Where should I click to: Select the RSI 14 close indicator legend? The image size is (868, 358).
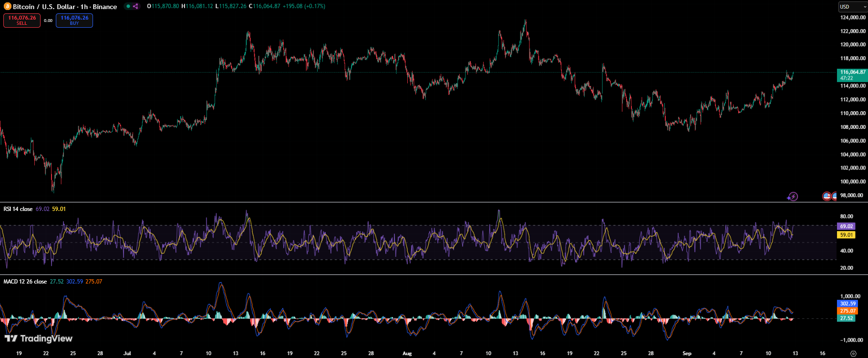click(18, 209)
